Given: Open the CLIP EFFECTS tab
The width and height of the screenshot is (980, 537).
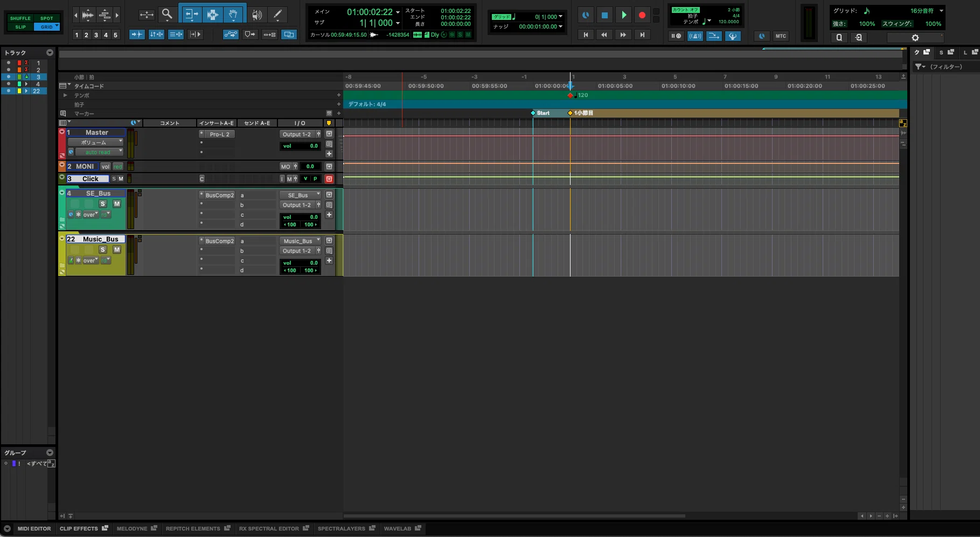Looking at the screenshot, I should [84, 528].
